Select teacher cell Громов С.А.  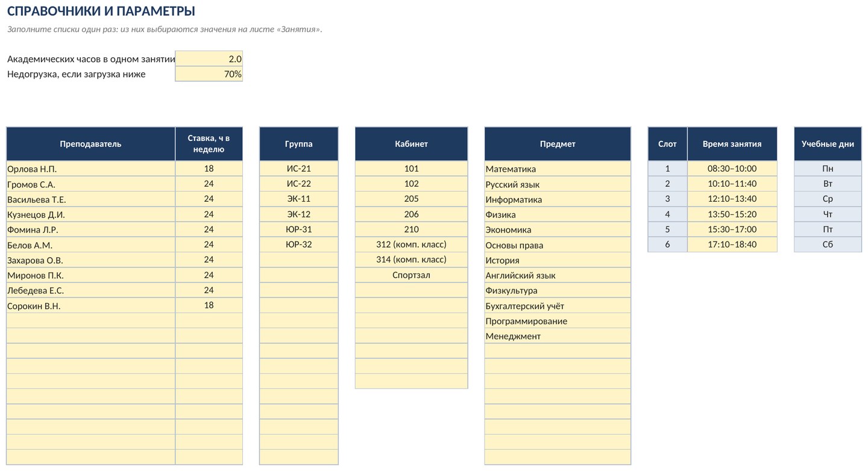(x=91, y=184)
